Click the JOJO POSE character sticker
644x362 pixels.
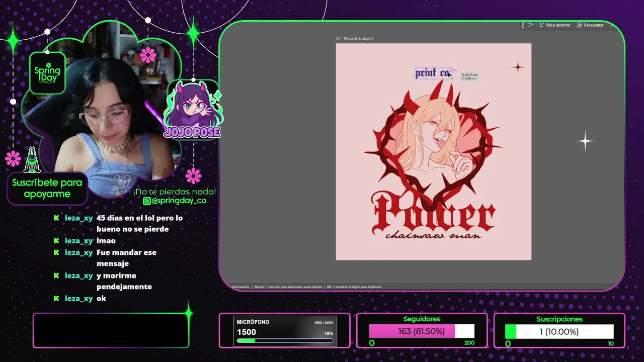[193, 110]
